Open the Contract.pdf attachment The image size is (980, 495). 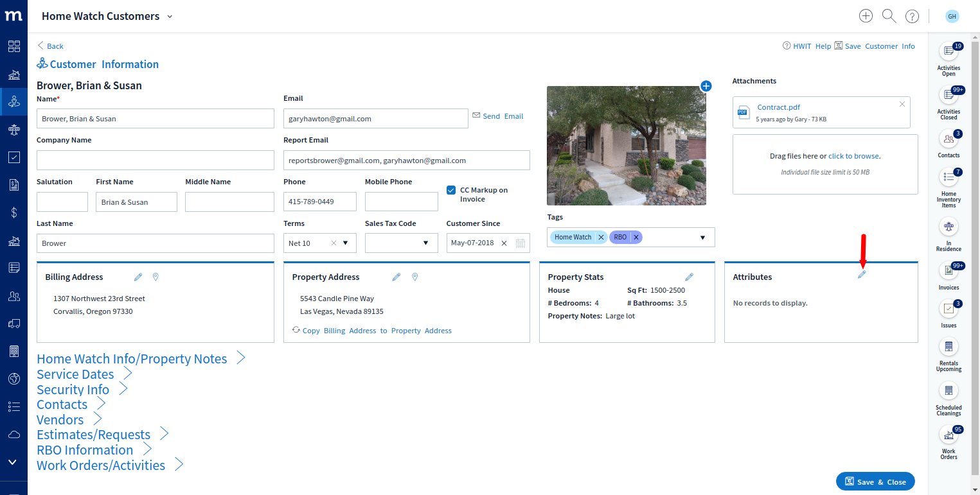pyautogui.click(x=779, y=107)
